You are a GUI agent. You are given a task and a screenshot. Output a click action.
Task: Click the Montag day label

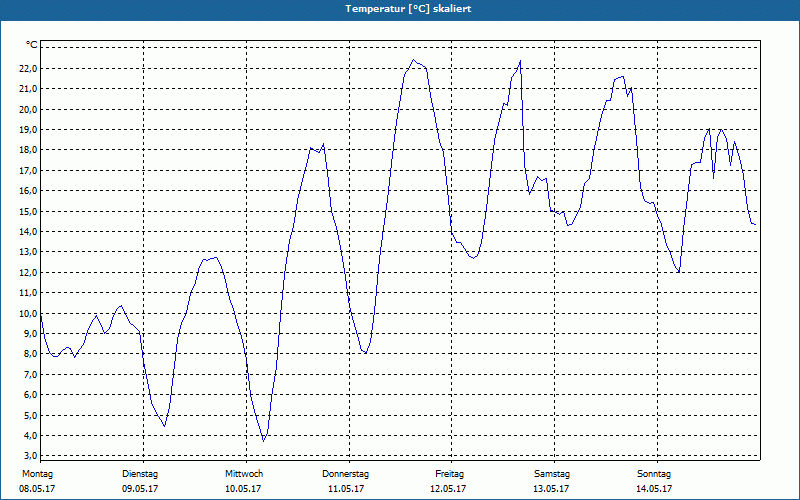coord(37,474)
